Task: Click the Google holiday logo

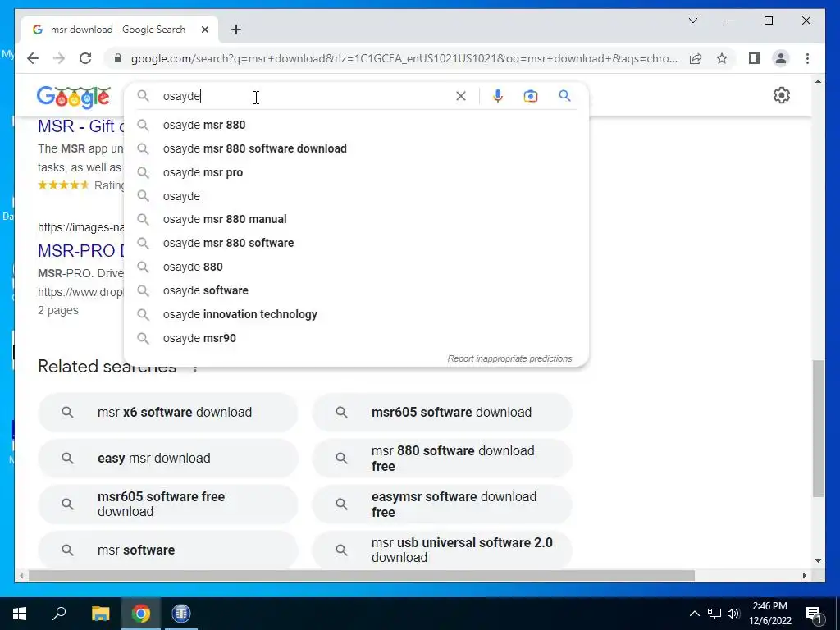Action: pyautogui.click(x=73, y=97)
